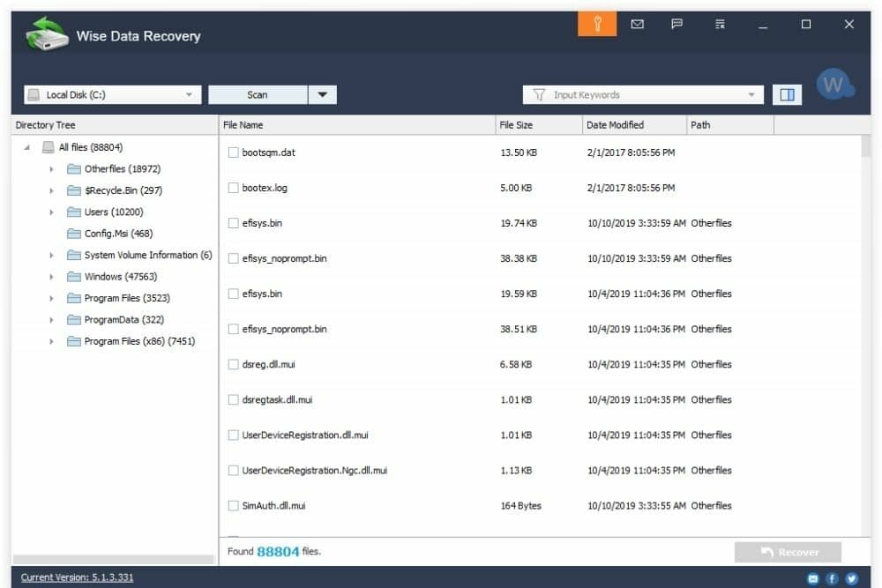Open the Scan options dropdown arrow

pyautogui.click(x=322, y=94)
